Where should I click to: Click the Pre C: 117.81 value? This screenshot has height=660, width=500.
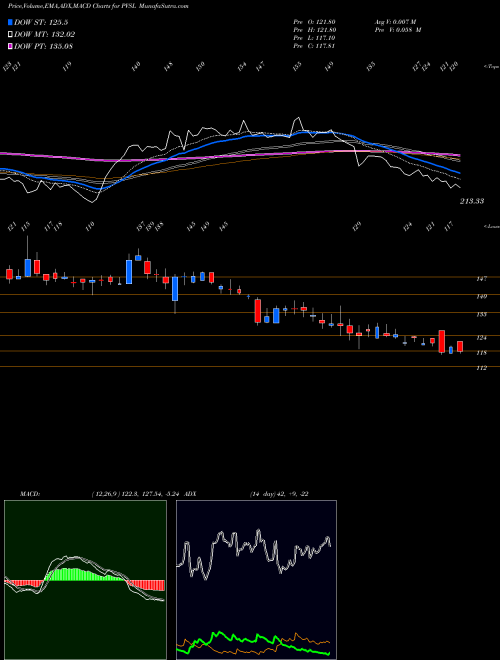pos(314,46)
